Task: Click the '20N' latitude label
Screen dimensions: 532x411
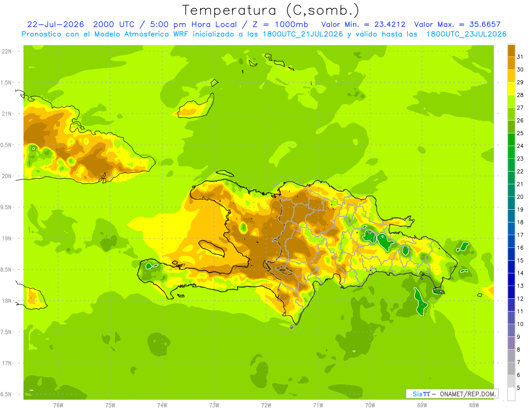Action: pyautogui.click(x=7, y=176)
